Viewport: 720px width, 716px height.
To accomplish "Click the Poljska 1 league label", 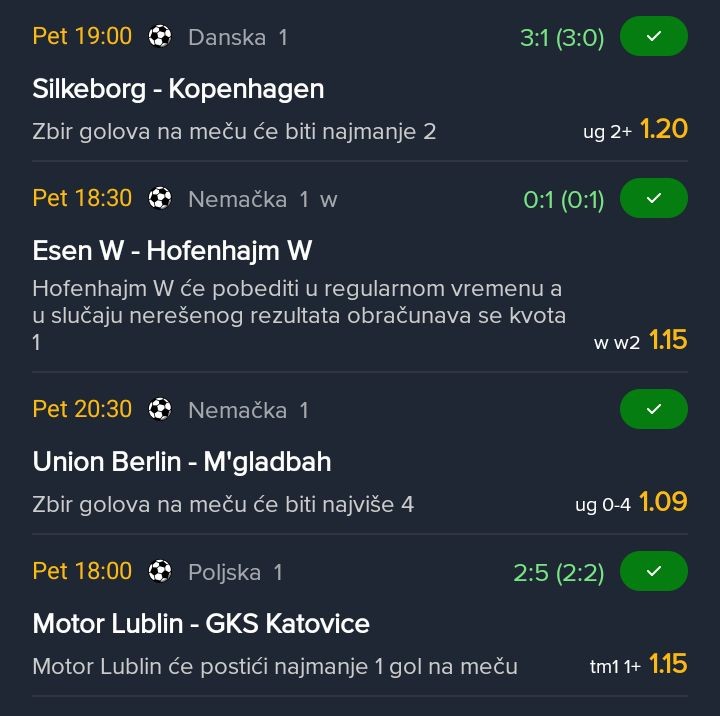I will (235, 572).
